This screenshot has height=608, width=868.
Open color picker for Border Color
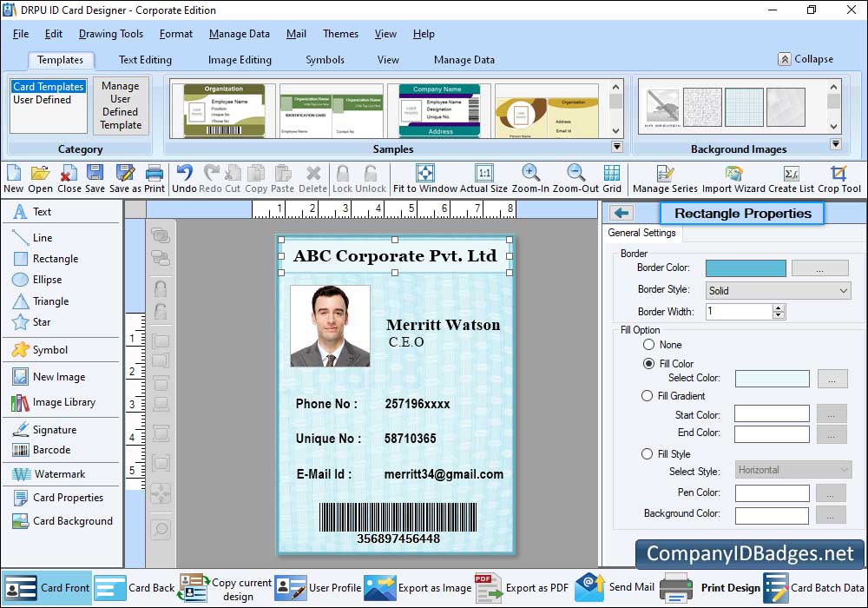coord(820,268)
